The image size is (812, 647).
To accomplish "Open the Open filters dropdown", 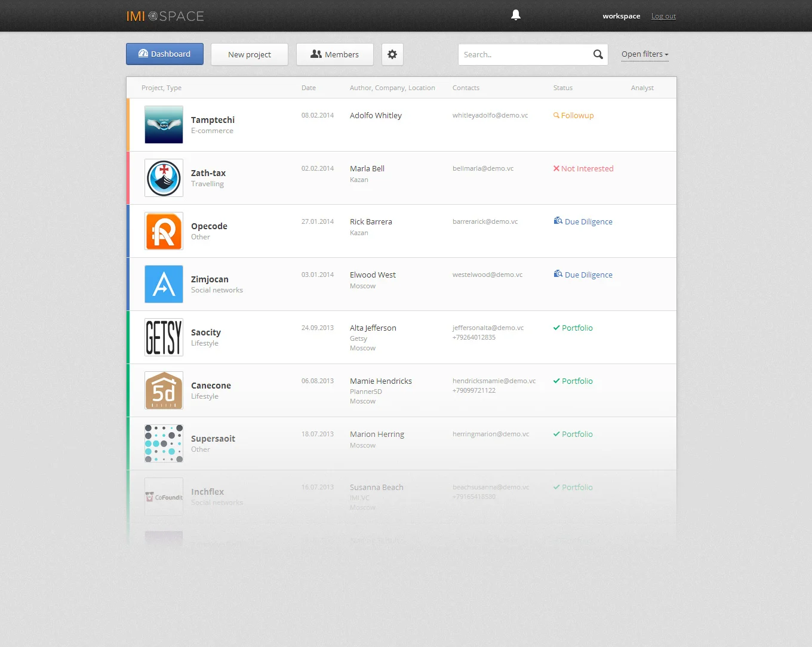I will 644,54.
